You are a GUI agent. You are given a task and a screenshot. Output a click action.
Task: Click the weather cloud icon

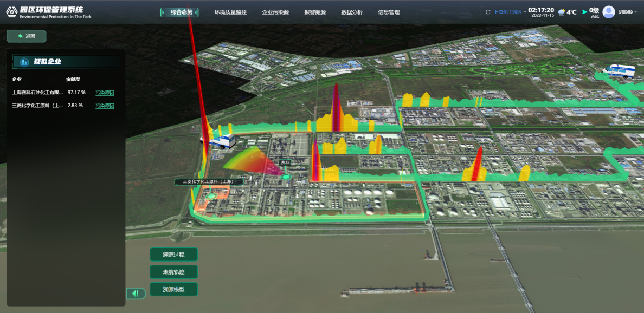pyautogui.click(x=562, y=11)
